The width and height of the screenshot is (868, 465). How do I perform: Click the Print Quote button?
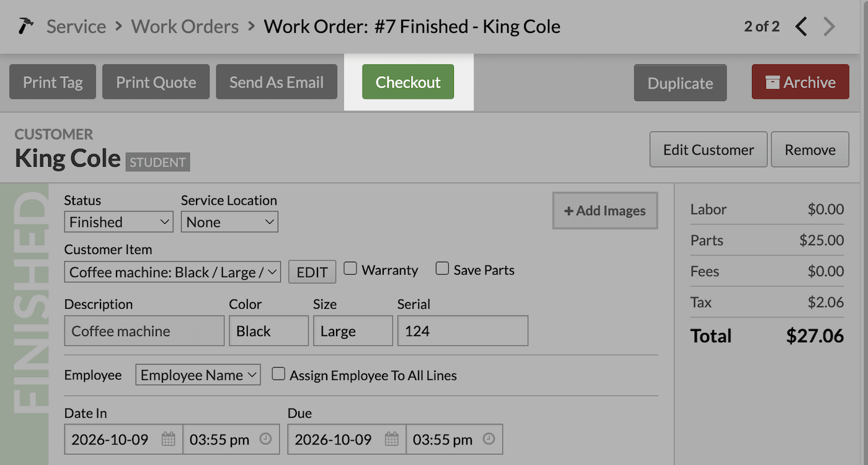[156, 82]
